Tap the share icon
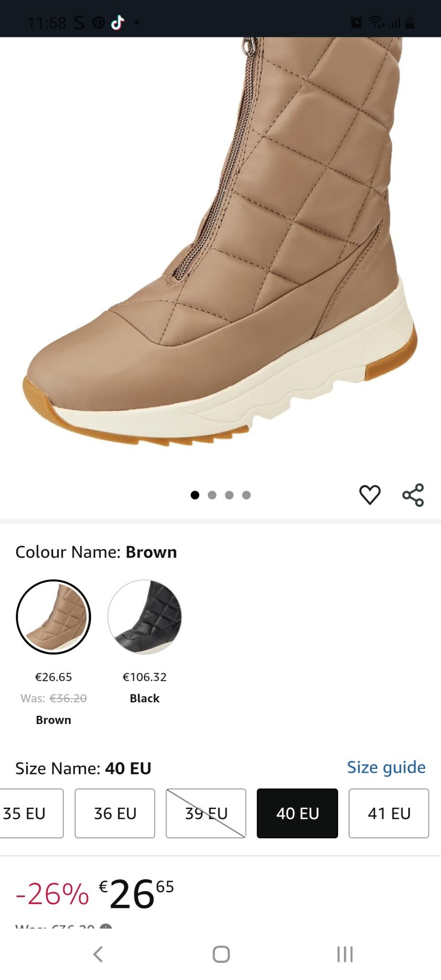 413,495
